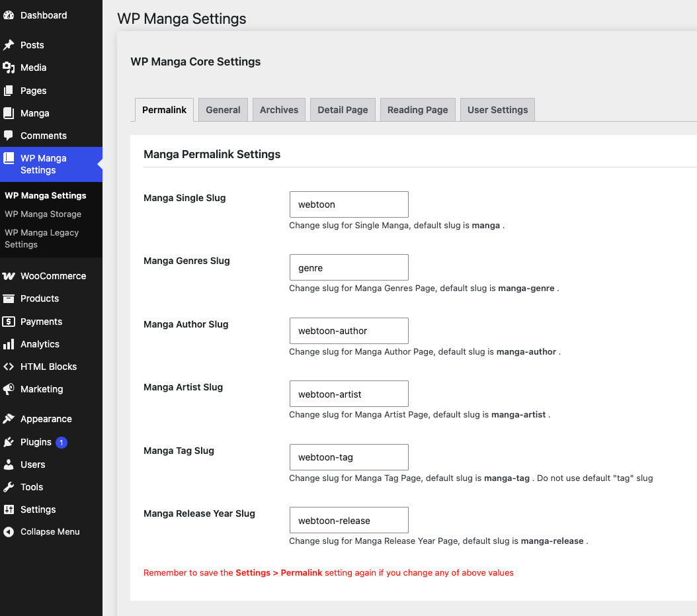Image resolution: width=697 pixels, height=616 pixels.
Task: Focus the Manga Release Year Slug field
Action: pyautogui.click(x=349, y=520)
